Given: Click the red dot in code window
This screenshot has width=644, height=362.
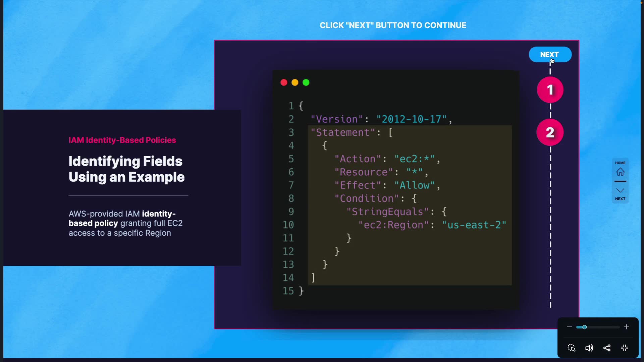Looking at the screenshot, I should [284, 82].
